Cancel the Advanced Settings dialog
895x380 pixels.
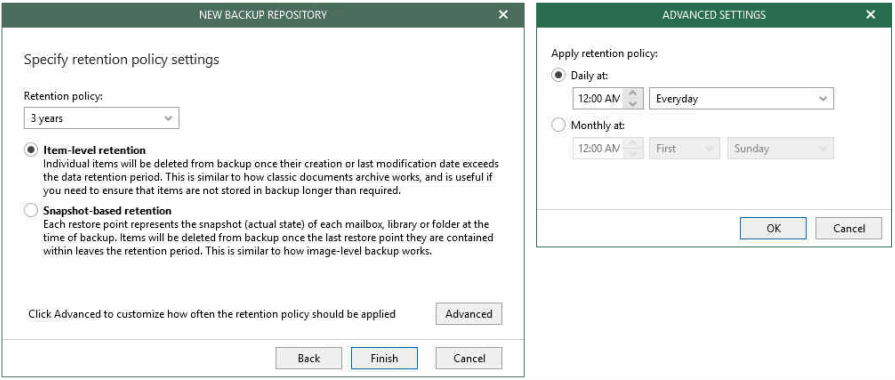[x=849, y=228]
